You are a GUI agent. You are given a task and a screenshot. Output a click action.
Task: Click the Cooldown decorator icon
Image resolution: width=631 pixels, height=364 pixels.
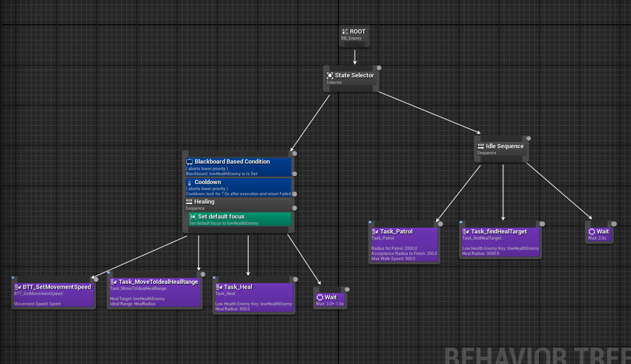coord(190,182)
